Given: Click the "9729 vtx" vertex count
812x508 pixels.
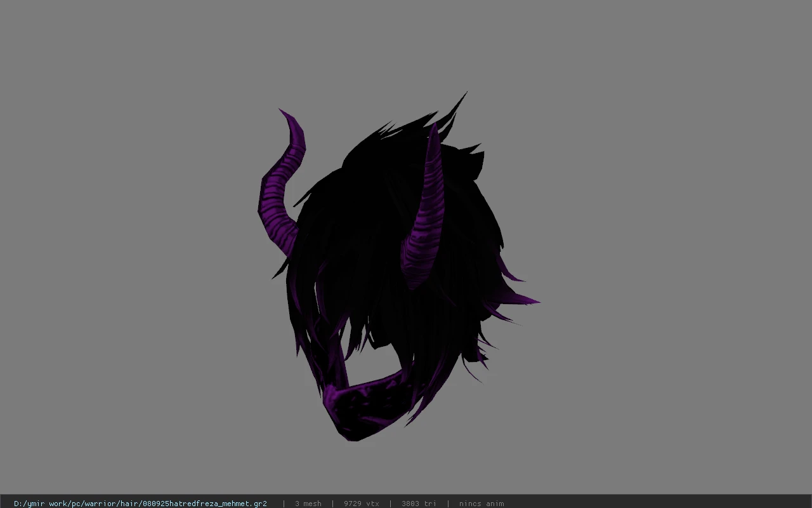Looking at the screenshot, I should click(362, 504).
